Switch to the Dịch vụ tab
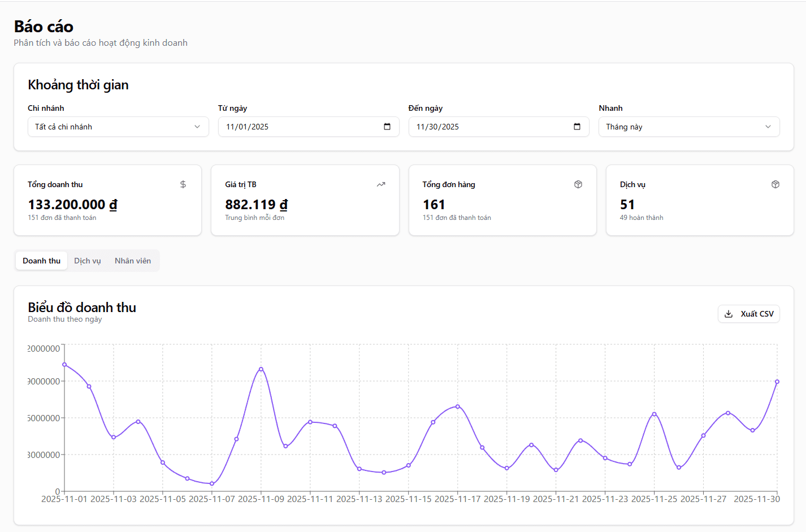This screenshot has height=532, width=806. 88,261
